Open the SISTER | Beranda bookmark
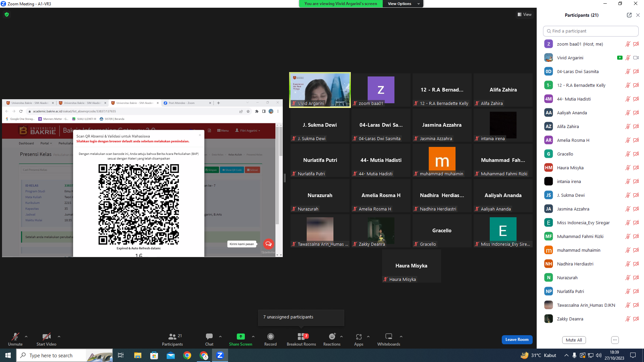Screen dimensions: 644x362 (112, 119)
